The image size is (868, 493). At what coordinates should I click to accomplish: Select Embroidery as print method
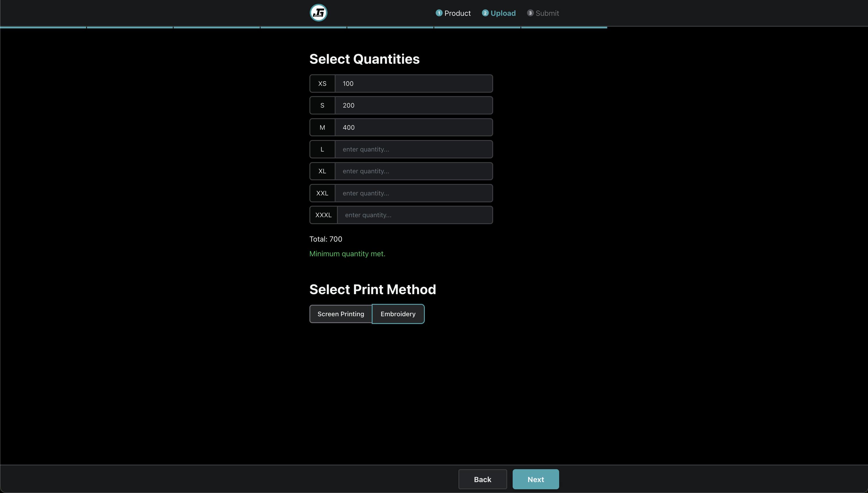pyautogui.click(x=398, y=314)
